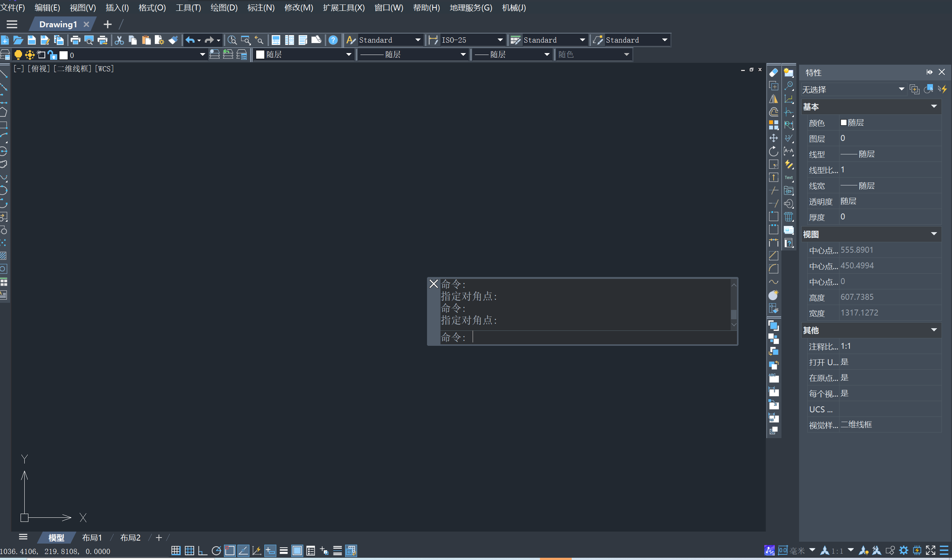Select the Mirror tool icon
952x560 pixels.
click(x=773, y=99)
